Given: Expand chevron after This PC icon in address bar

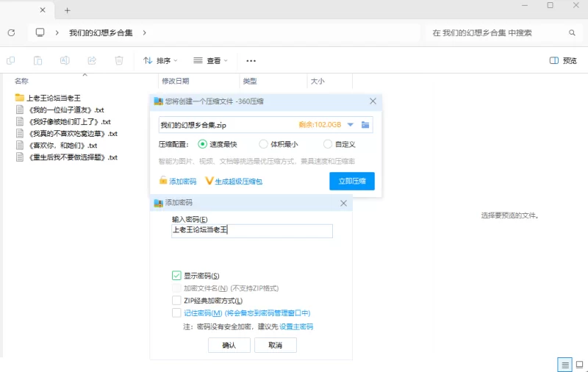Looking at the screenshot, I should pyautogui.click(x=57, y=32).
